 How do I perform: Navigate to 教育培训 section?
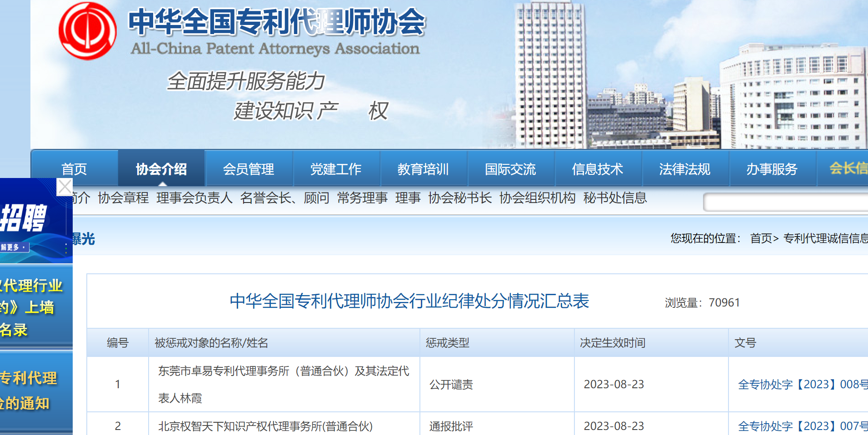[x=423, y=169]
